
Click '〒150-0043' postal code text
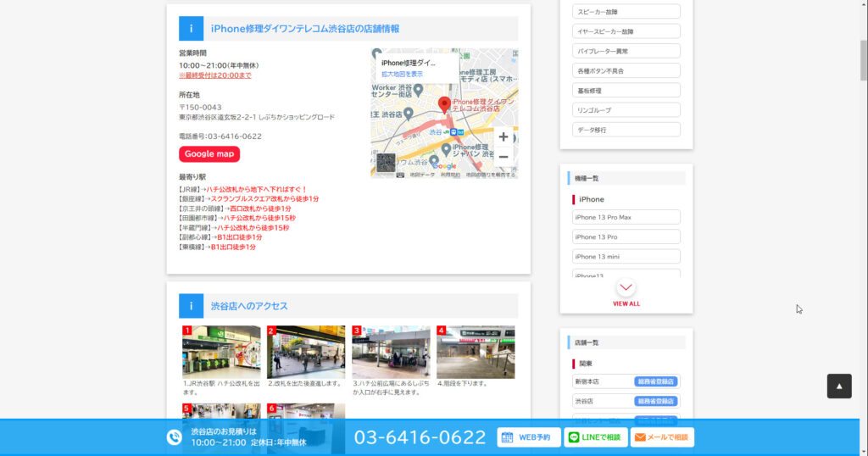(x=200, y=108)
